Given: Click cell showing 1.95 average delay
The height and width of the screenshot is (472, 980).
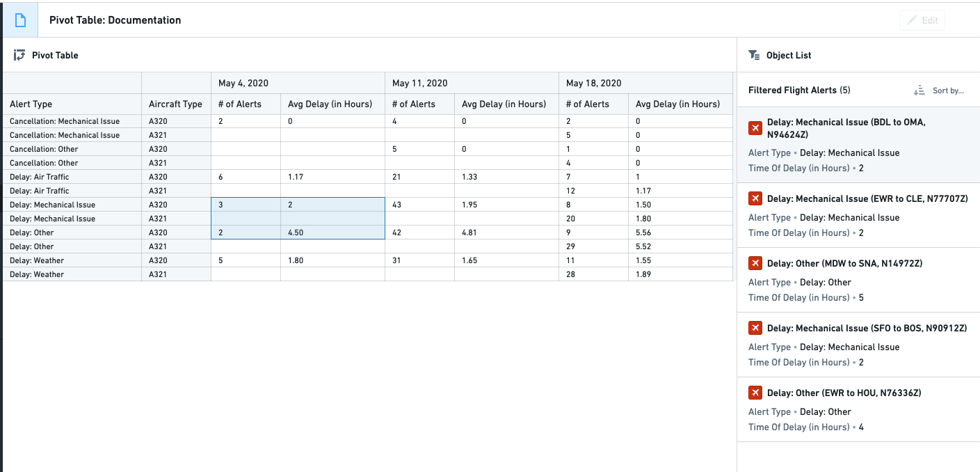Looking at the screenshot, I should 506,205.
